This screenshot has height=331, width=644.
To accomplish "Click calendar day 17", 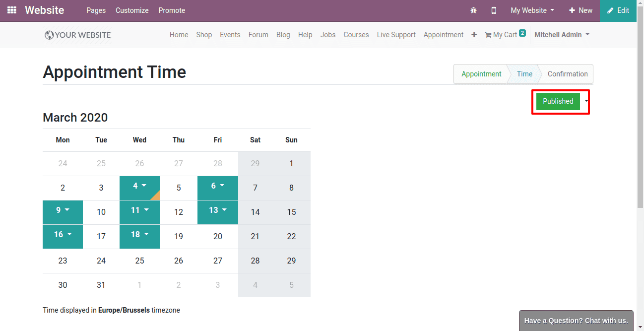I will point(101,237).
